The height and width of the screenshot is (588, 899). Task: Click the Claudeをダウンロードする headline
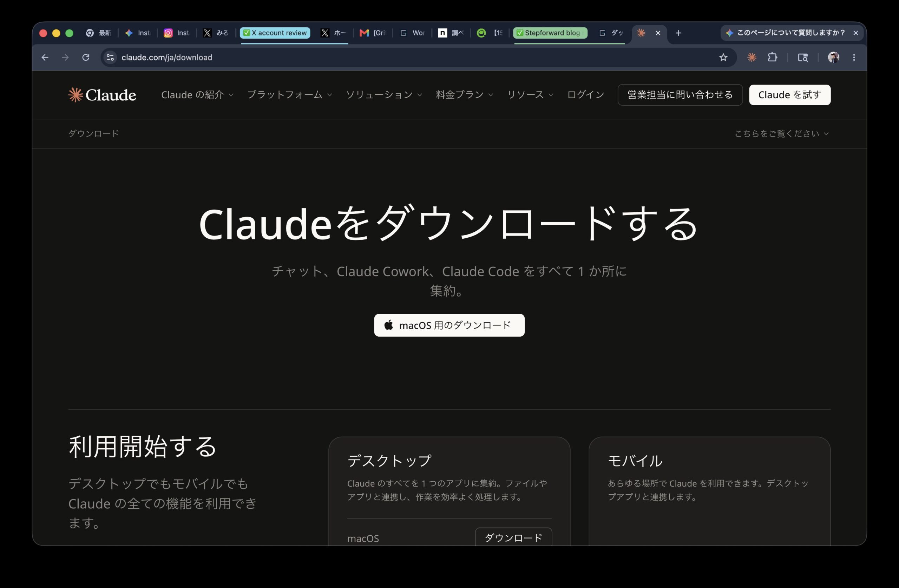(x=449, y=224)
